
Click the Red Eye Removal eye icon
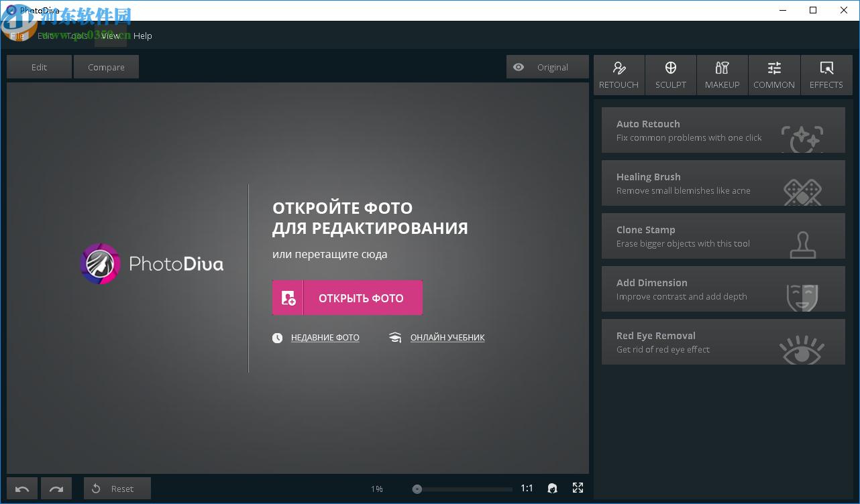pos(802,349)
